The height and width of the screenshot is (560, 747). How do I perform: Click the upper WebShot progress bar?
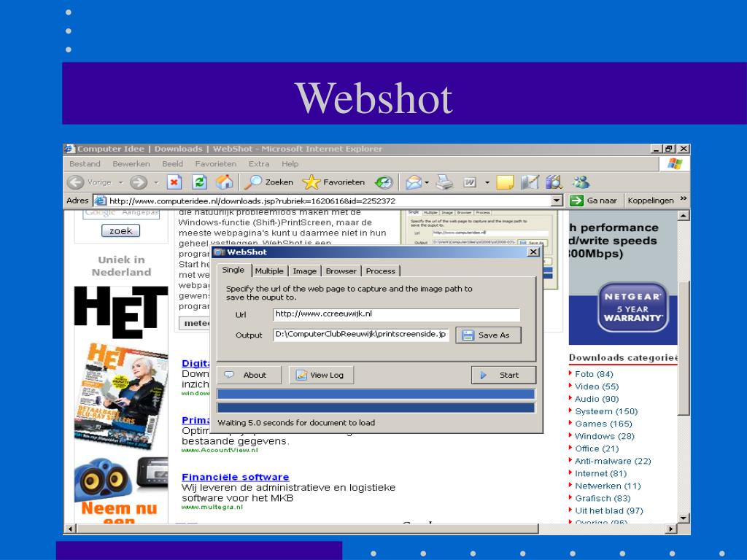pos(376,393)
